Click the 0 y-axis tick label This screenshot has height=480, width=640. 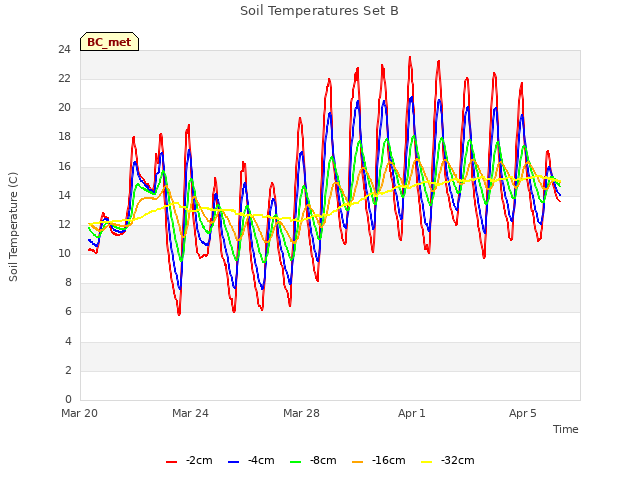pos(68,400)
